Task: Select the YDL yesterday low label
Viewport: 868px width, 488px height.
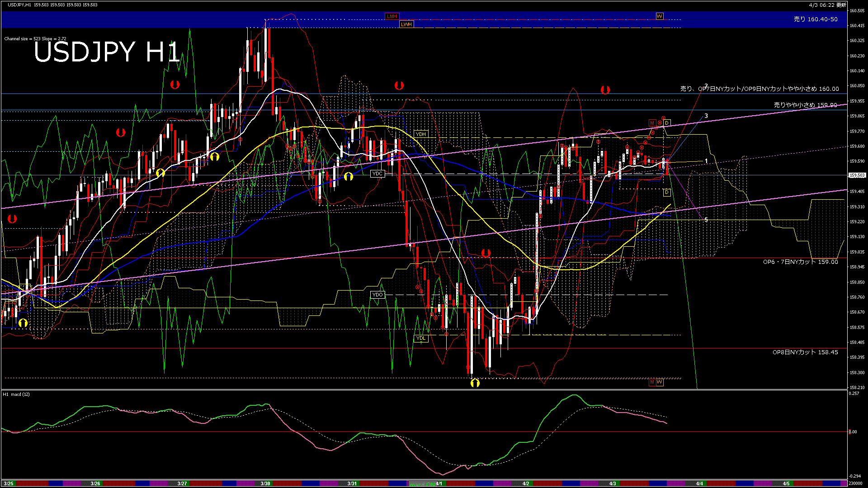Action: [x=420, y=338]
